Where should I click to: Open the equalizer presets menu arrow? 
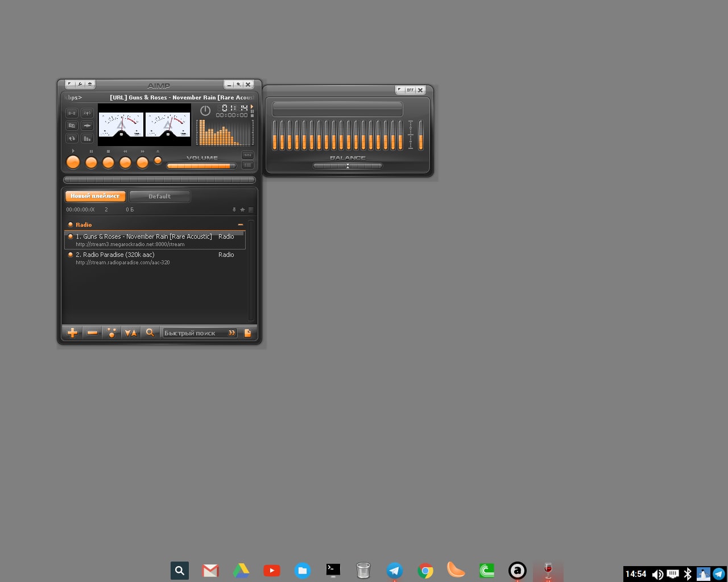point(400,90)
